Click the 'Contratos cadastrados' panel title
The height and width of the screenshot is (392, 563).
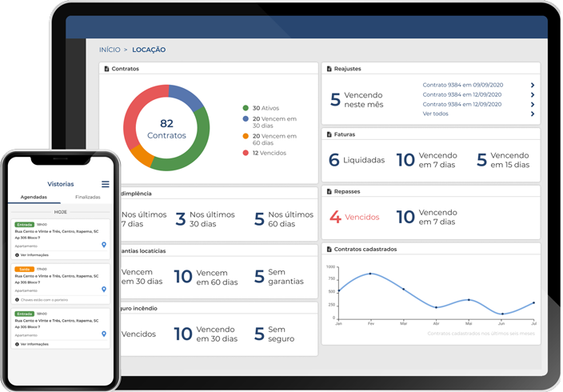[x=365, y=249]
